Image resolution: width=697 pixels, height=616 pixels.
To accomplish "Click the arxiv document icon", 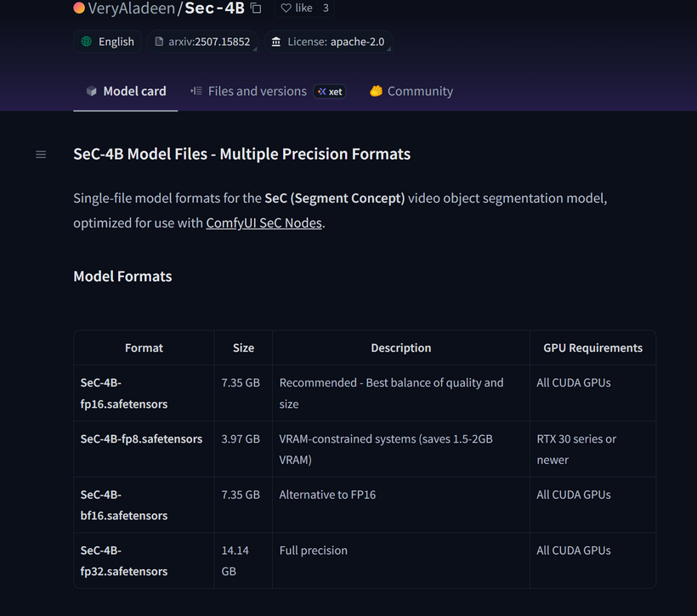I will (159, 42).
